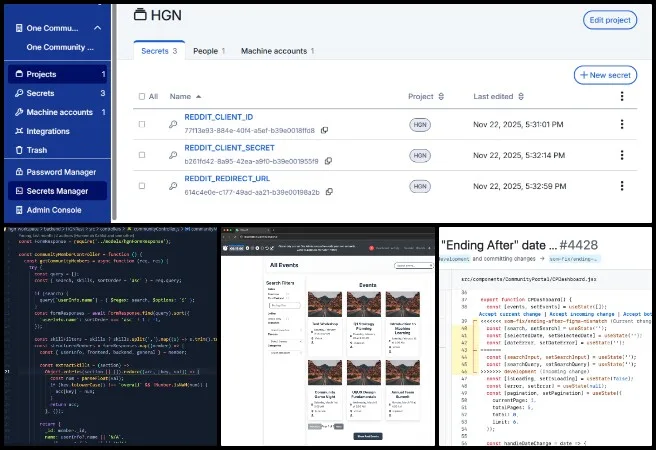Open the REDDIT_CLIENT_SECRET secret link

(x=230, y=148)
